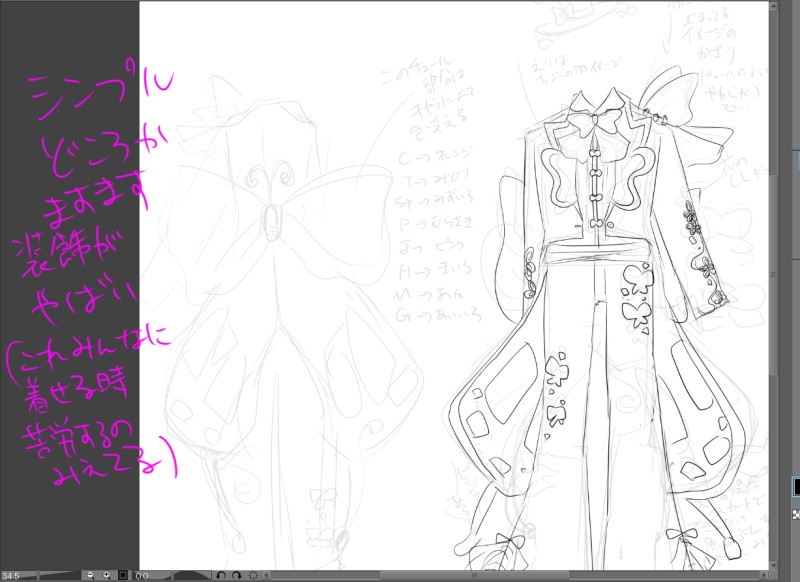Rotate the canvas right
Screen dimensions: 800x582
[x=237, y=575]
